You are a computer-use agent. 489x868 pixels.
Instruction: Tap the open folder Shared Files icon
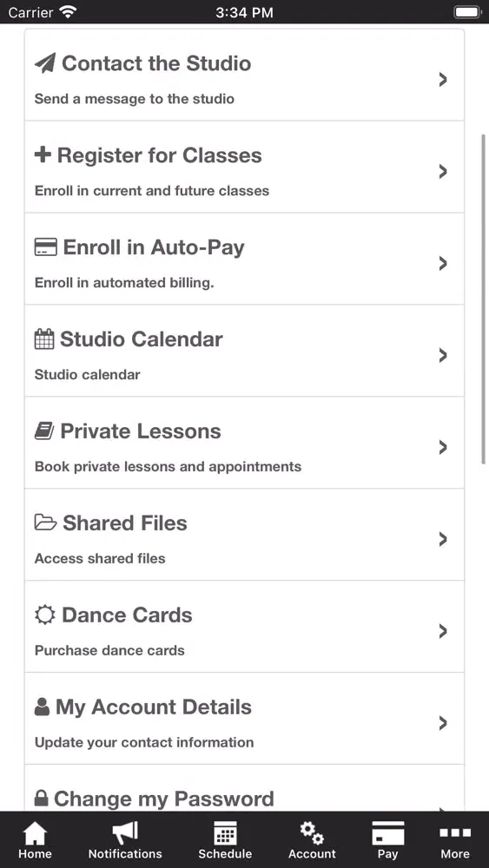pos(45,523)
